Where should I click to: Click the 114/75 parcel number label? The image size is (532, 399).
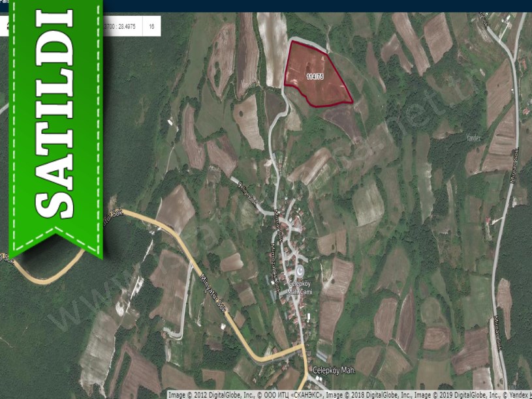coord(315,76)
